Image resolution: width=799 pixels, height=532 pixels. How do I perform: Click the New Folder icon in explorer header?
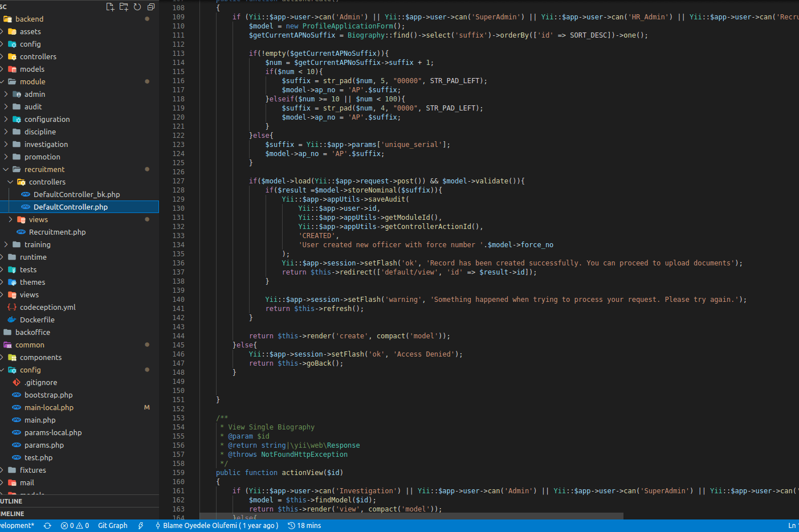click(x=124, y=7)
